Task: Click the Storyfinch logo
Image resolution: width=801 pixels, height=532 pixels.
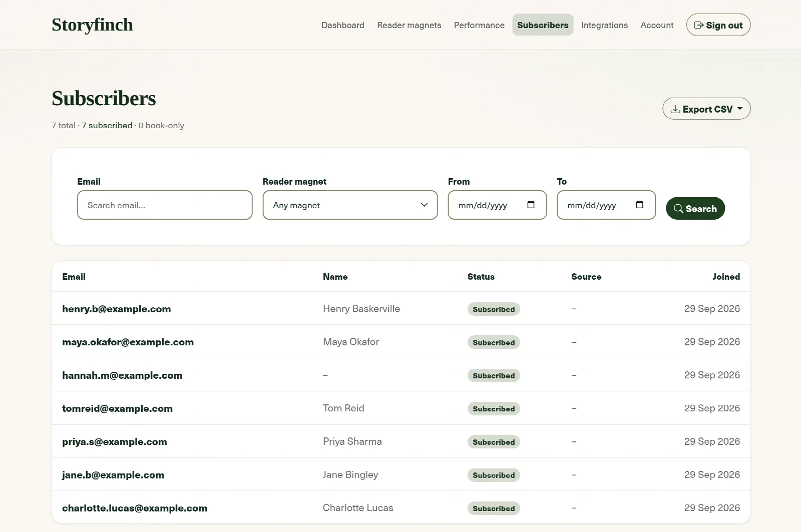Action: pyautogui.click(x=92, y=25)
